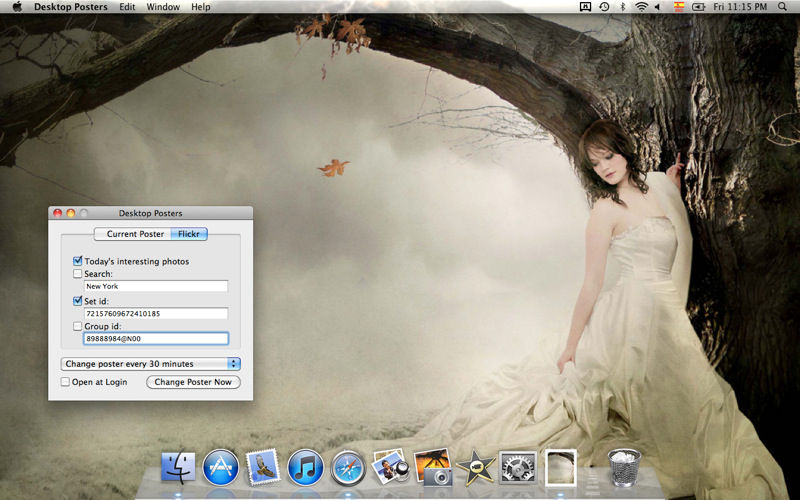Open Safari compass icon in dock
The height and width of the screenshot is (500, 800).
point(348,467)
